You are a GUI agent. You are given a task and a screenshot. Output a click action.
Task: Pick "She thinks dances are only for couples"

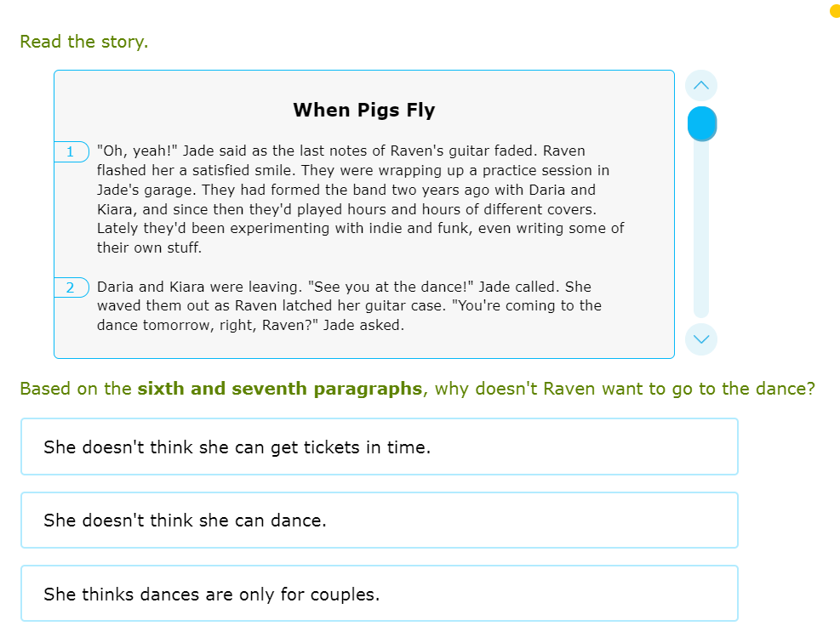point(379,594)
